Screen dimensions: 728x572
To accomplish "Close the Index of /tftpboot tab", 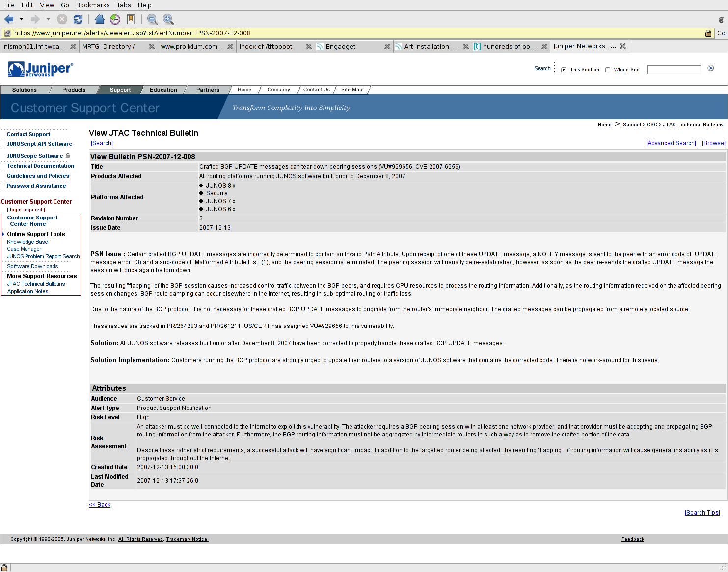I will click(x=309, y=46).
